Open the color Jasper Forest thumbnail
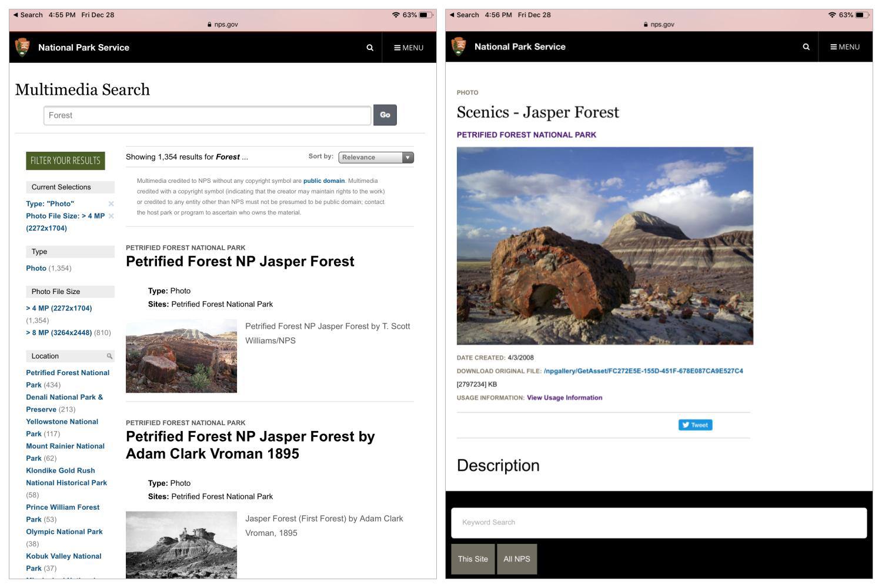 pyautogui.click(x=181, y=356)
